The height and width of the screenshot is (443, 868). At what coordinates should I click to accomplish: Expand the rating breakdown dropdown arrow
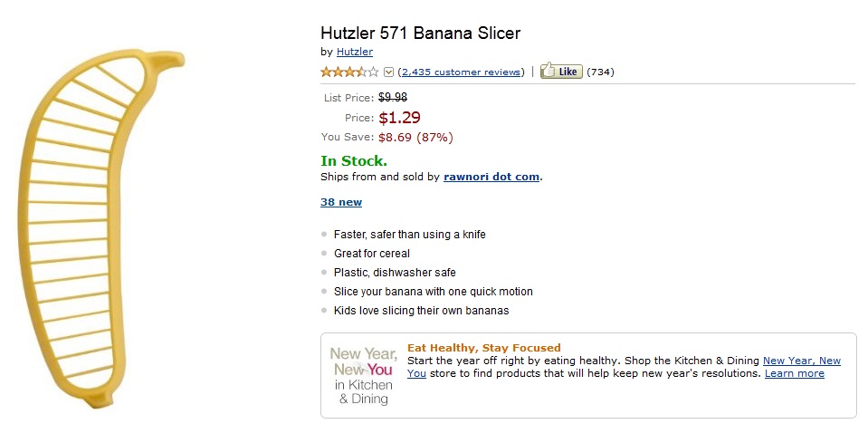click(x=389, y=72)
